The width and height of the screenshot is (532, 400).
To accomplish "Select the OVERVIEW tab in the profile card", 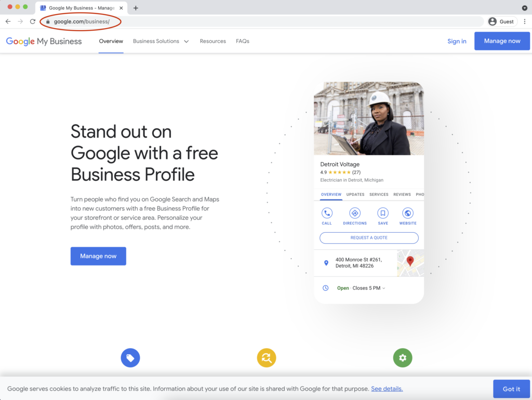I will 331,194.
